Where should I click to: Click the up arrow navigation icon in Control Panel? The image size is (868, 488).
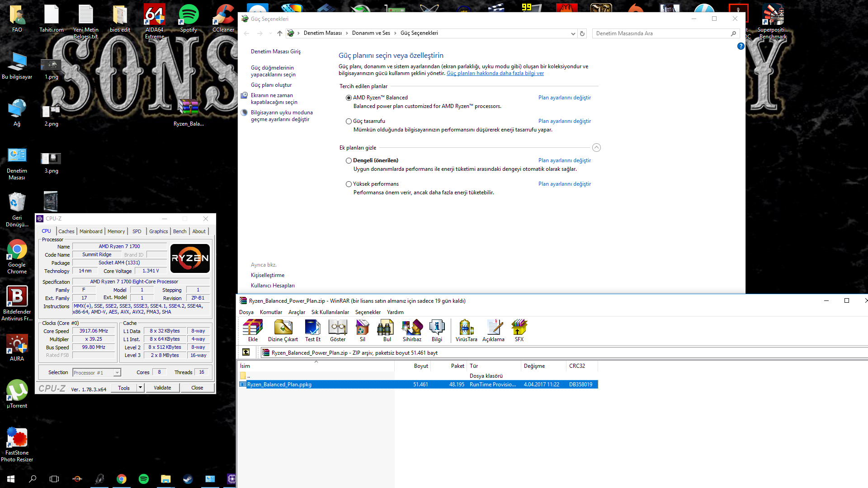(x=280, y=33)
